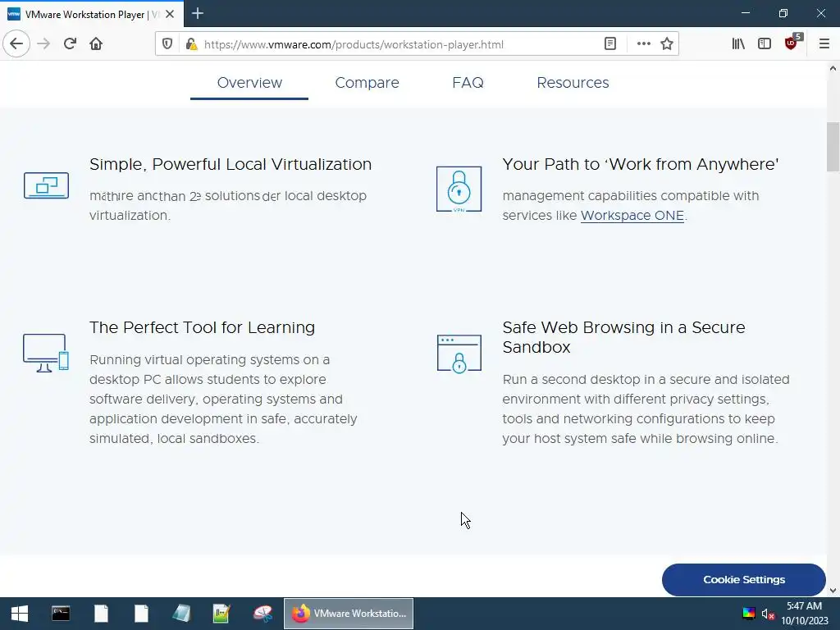Show site security padlock info
The width and height of the screenshot is (840, 630).
[191, 44]
